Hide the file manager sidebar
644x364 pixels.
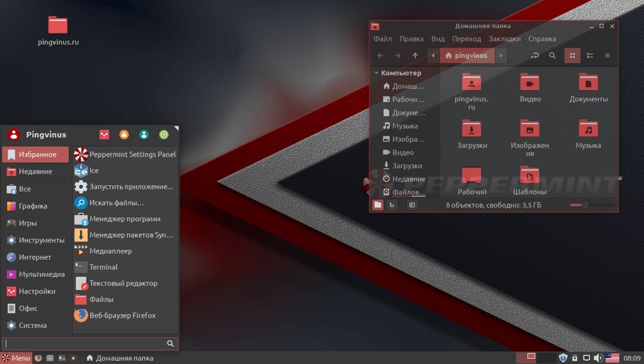tap(412, 205)
